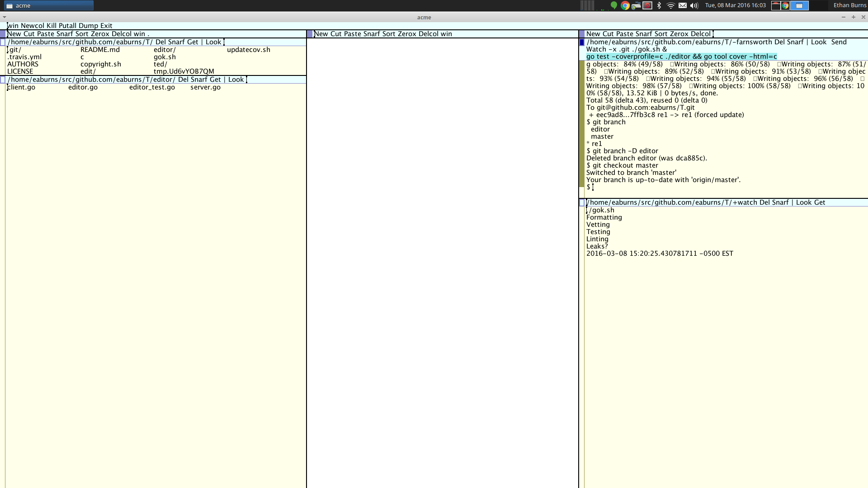
Task: Open the volume control
Action: click(694, 5)
